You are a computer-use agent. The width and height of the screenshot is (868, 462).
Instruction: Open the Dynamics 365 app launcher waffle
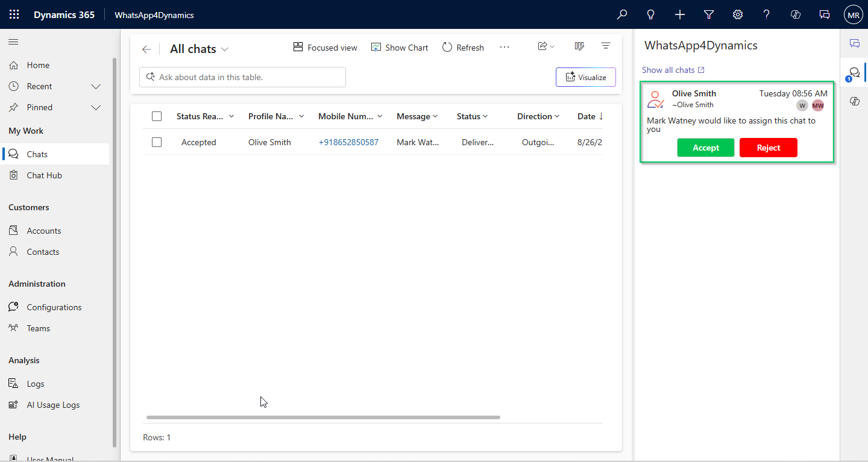click(14, 14)
